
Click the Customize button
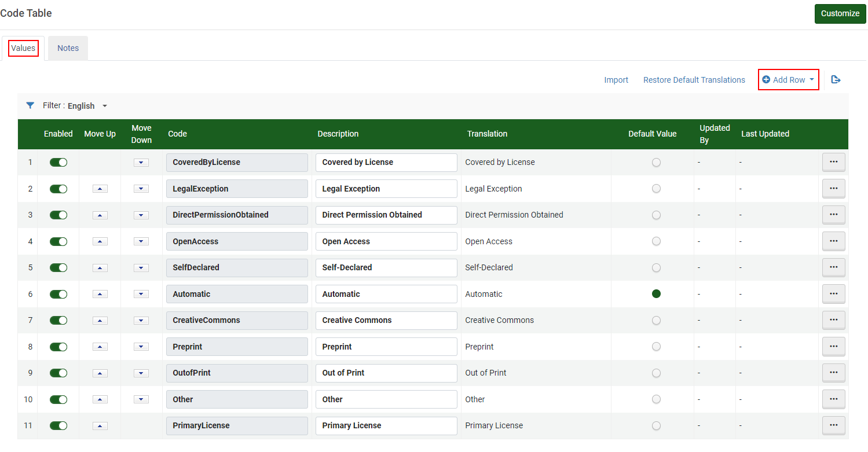(x=840, y=14)
